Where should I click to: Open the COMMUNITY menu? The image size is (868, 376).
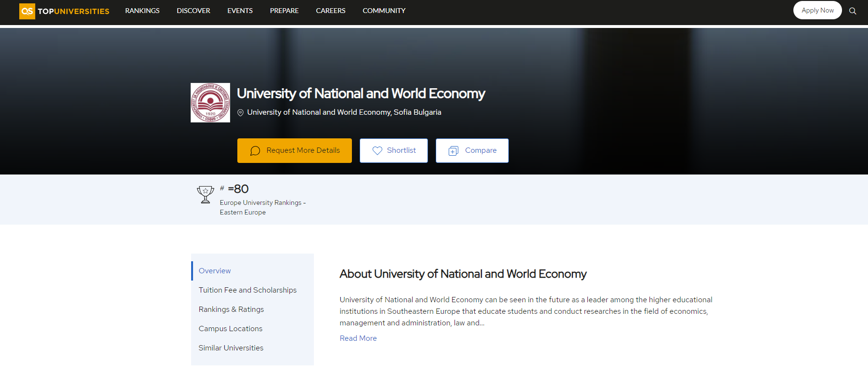point(384,11)
